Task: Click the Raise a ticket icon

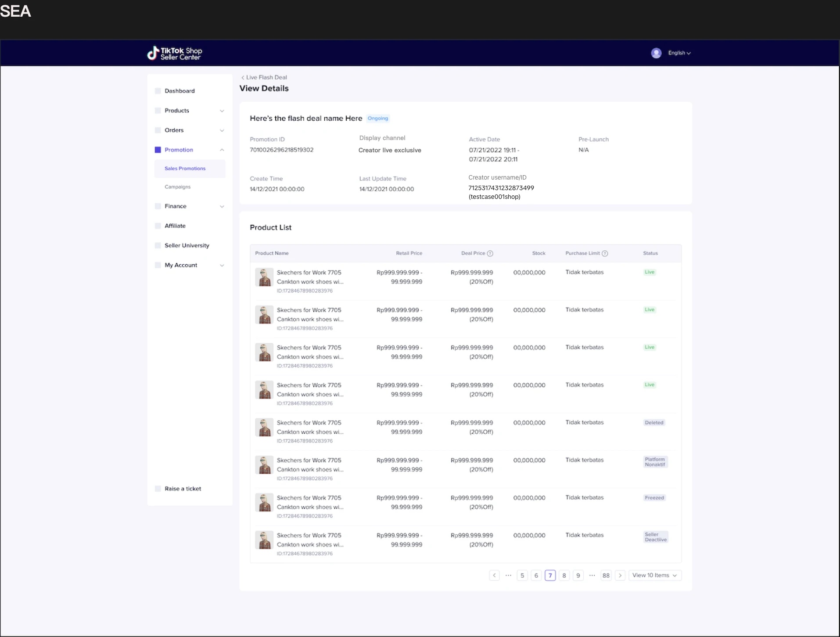Action: [x=158, y=489]
